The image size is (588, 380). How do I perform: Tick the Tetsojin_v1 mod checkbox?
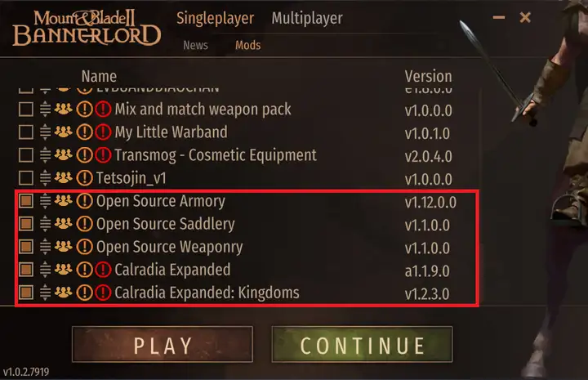click(26, 178)
